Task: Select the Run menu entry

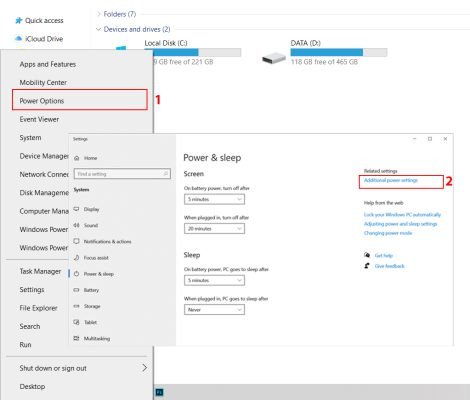Action: (25, 345)
